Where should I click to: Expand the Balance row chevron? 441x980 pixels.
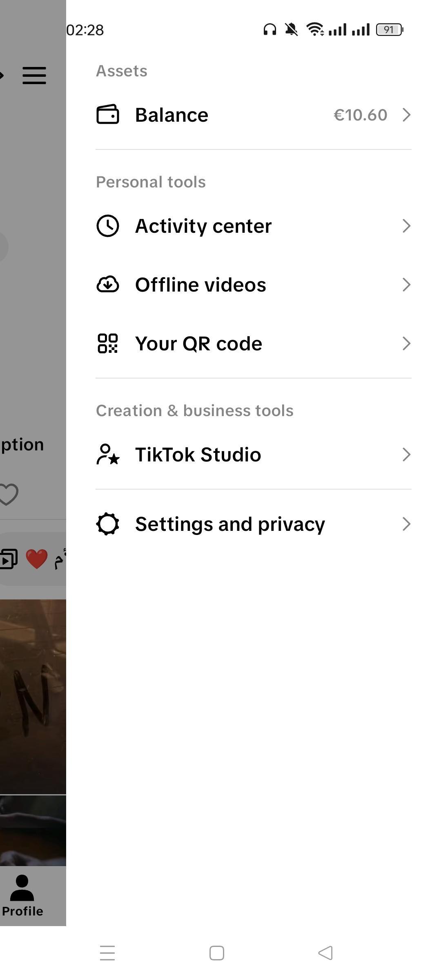click(x=406, y=115)
